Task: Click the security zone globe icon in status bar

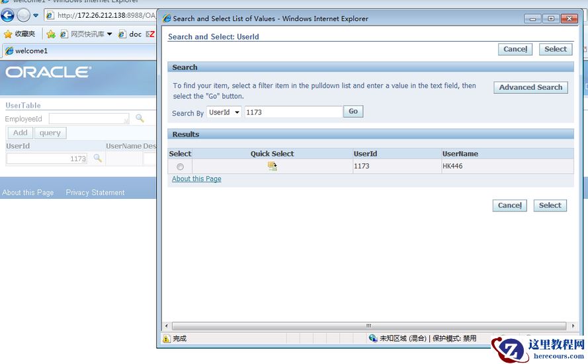Action: tap(373, 338)
